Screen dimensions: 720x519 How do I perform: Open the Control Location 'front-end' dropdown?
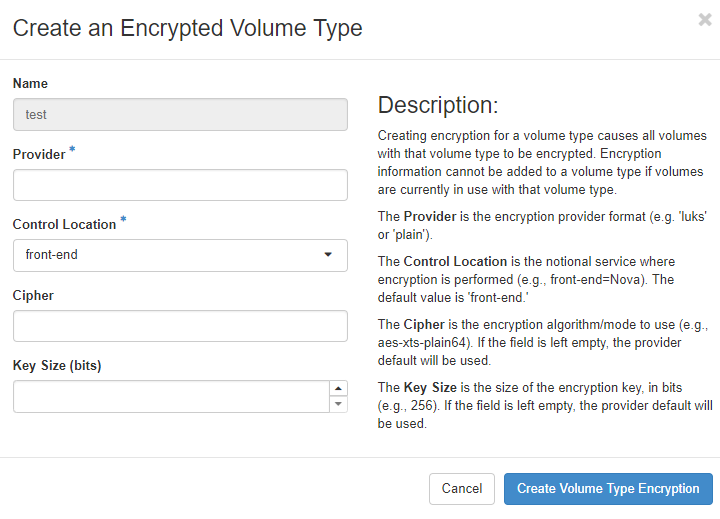point(180,255)
